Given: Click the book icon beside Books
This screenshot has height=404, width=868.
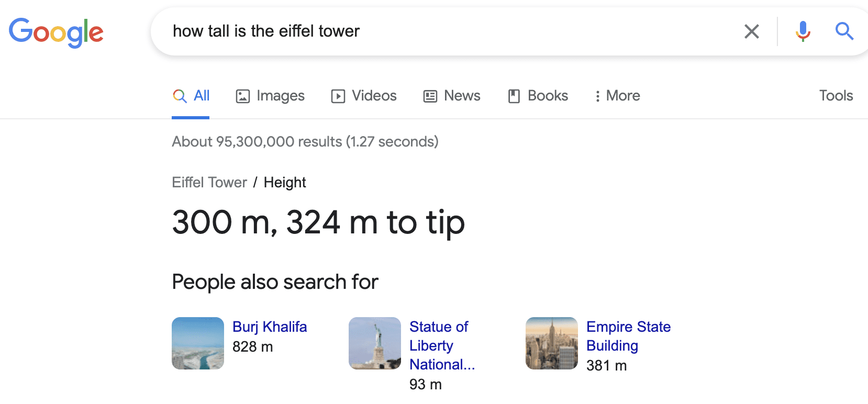Looking at the screenshot, I should (x=515, y=96).
